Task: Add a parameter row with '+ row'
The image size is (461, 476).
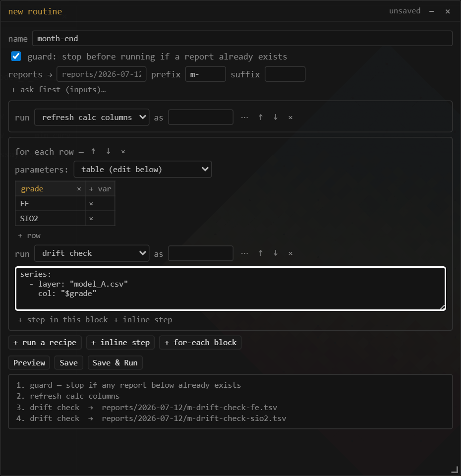Action: (29, 236)
